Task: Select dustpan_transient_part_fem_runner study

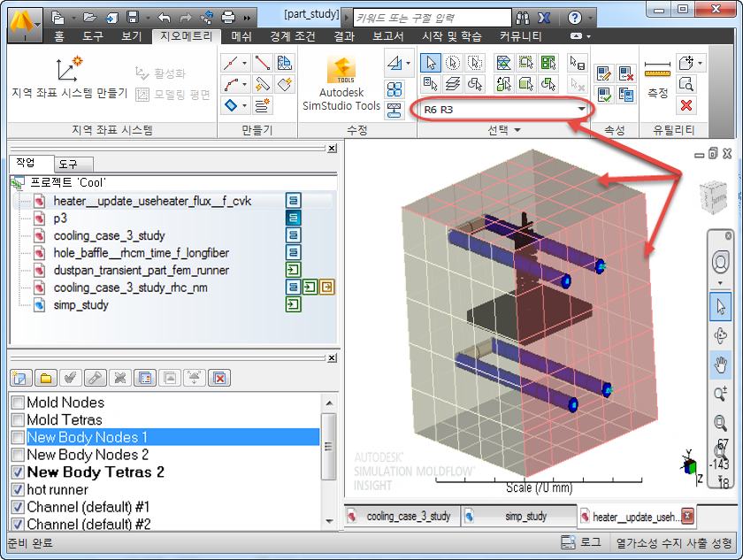Action: [x=142, y=270]
